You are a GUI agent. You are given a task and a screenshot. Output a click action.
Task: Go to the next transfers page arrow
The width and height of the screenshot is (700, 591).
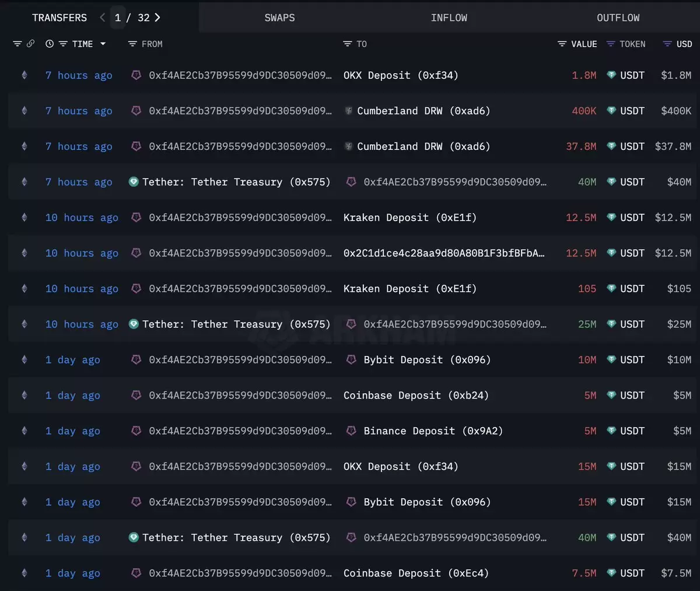point(157,18)
